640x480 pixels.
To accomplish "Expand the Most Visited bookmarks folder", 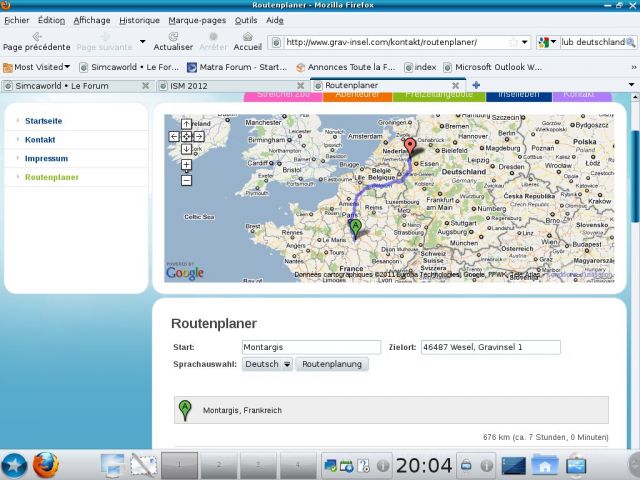I will (36, 67).
